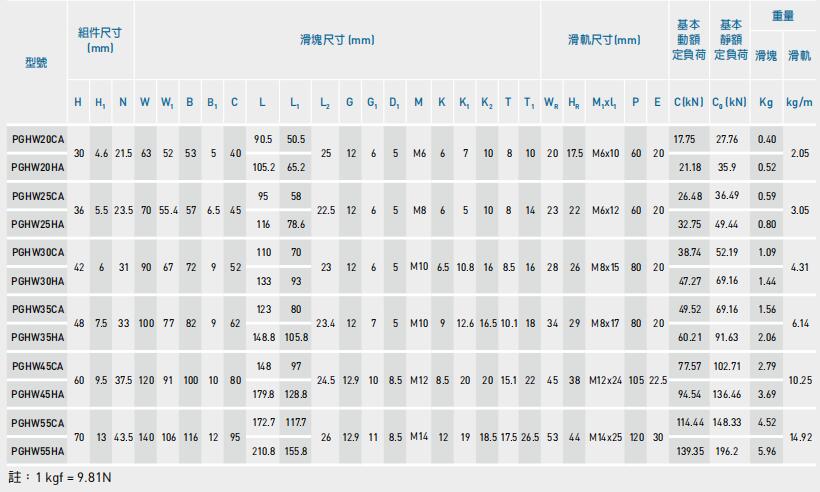Viewport: 820px width, 492px height.
Task: Click the PGHW35CA model row label
Action: (37, 309)
